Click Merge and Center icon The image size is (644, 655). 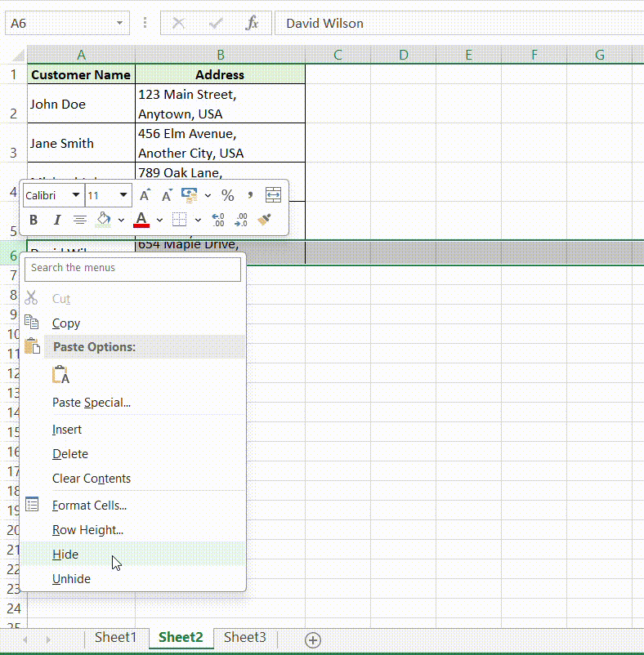tap(273, 195)
